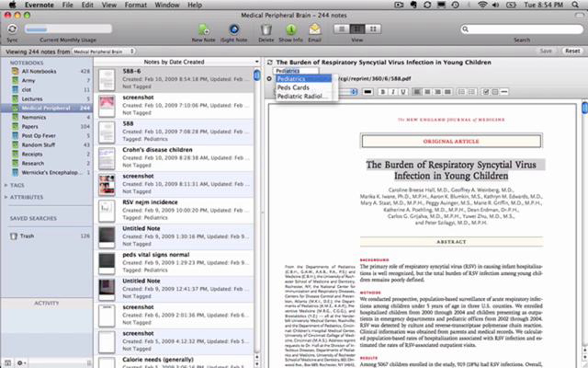The image size is (588, 368).
Task: Switch to the list view layout button
Action: coord(342,29)
